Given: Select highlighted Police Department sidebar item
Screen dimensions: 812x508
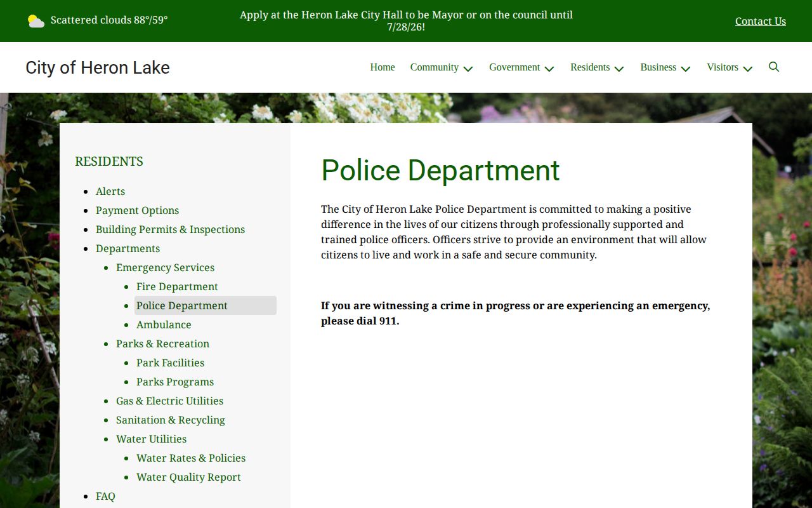Looking at the screenshot, I should coord(206,305).
